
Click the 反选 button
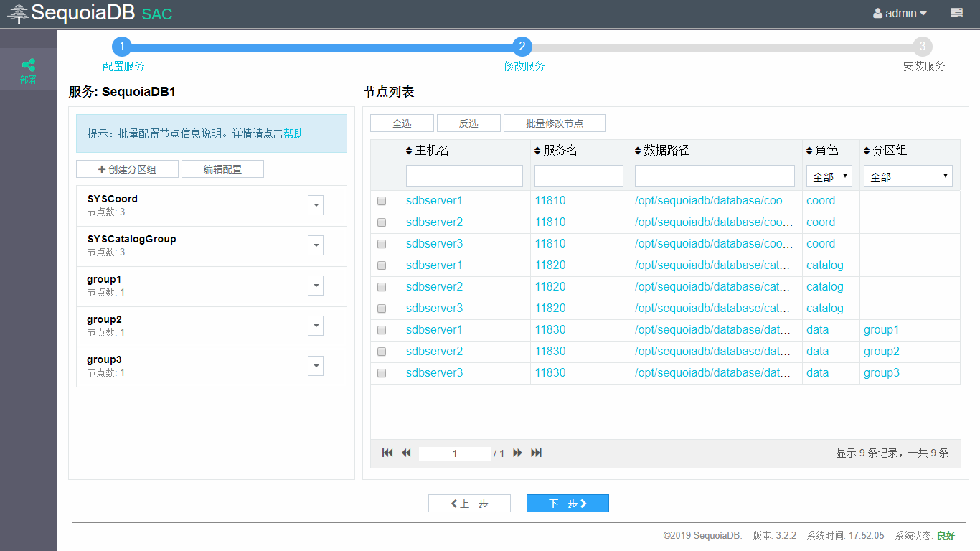tap(468, 123)
